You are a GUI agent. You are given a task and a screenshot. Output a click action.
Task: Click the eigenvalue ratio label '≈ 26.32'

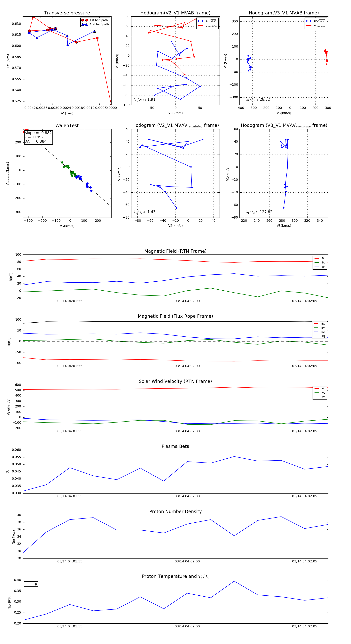258,100
